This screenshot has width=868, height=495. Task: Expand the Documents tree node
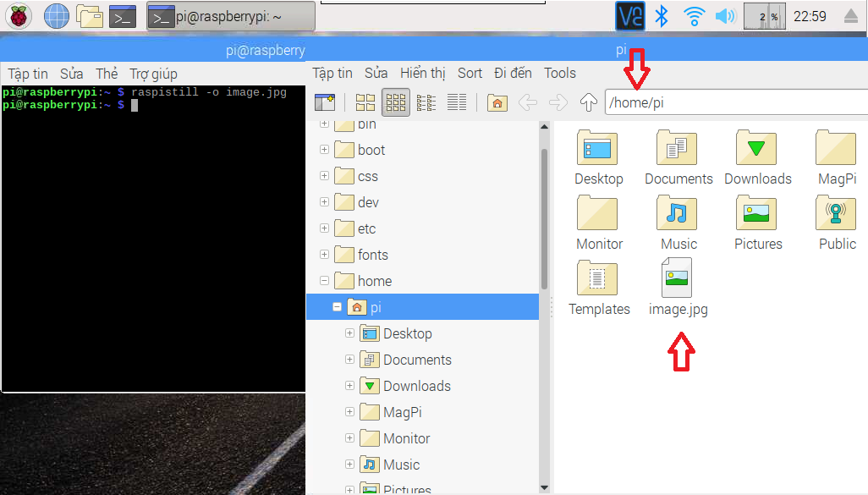pos(349,360)
